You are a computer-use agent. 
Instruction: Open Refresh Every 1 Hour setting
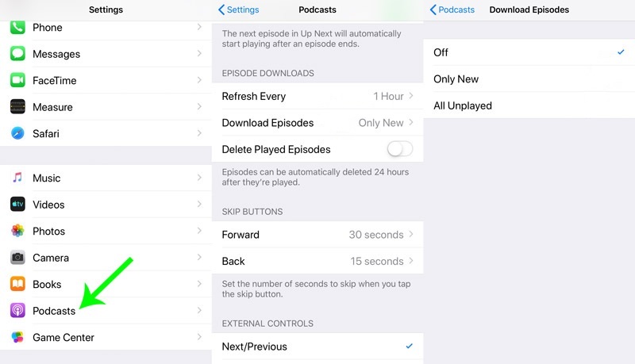tap(317, 96)
